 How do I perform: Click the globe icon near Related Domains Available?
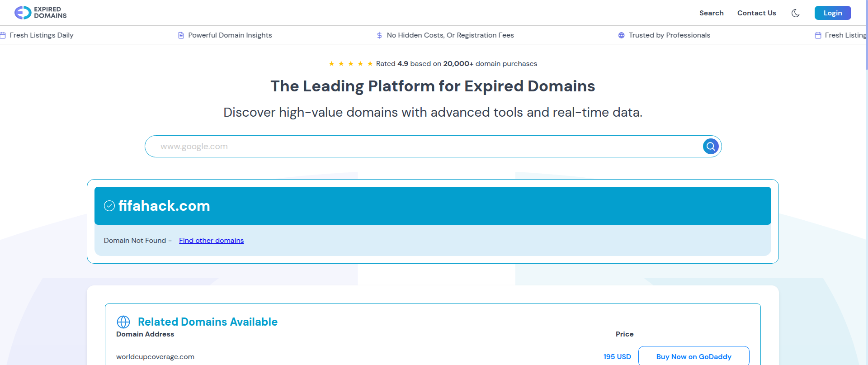coord(123,322)
